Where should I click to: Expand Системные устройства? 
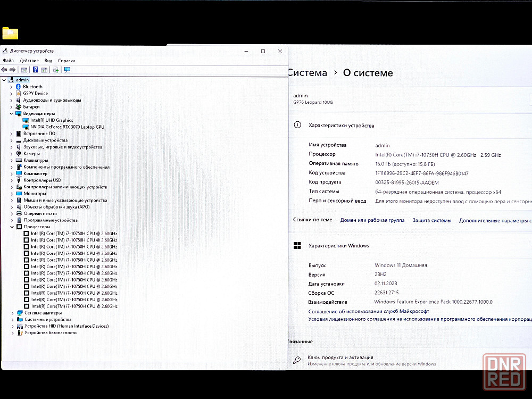click(x=13, y=320)
